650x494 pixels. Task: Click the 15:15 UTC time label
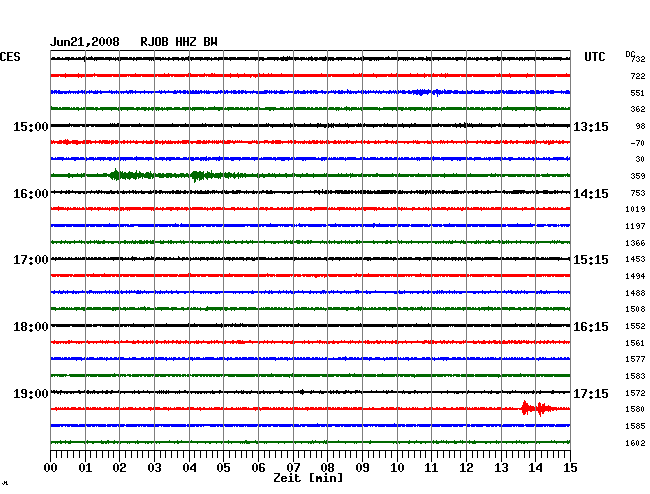click(591, 260)
